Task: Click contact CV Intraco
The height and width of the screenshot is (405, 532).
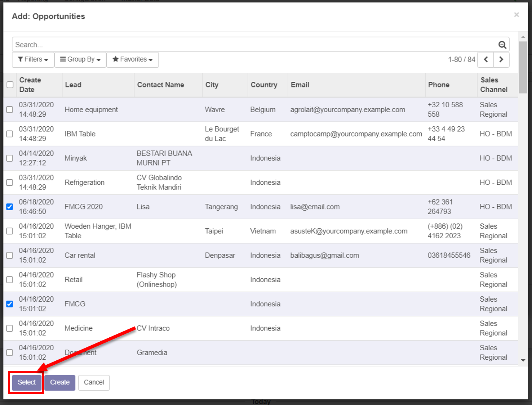Action: click(x=153, y=328)
